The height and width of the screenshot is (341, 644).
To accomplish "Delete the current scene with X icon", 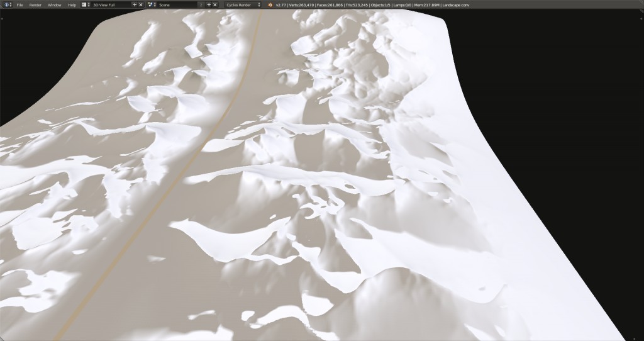I will coord(214,4).
